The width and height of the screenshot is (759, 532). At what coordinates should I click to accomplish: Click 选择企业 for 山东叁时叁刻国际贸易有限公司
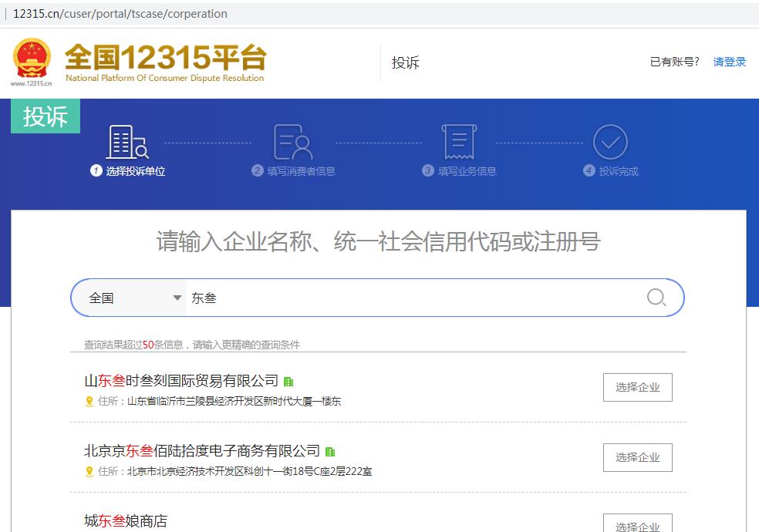tap(637, 387)
